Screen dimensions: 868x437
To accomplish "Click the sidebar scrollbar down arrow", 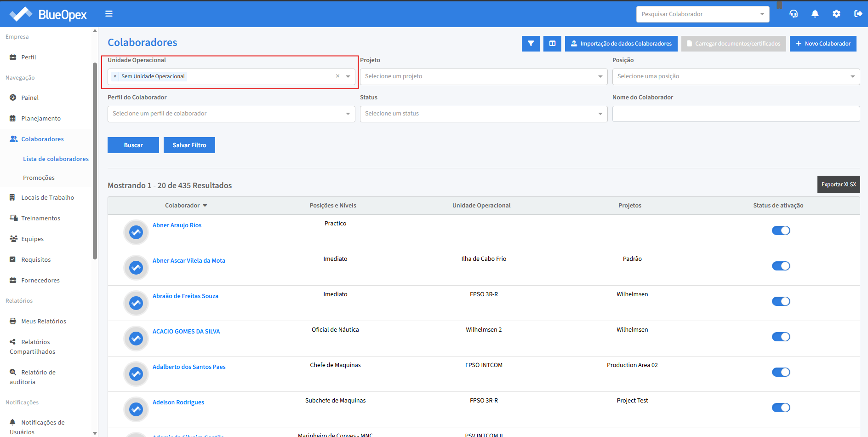I will point(95,433).
